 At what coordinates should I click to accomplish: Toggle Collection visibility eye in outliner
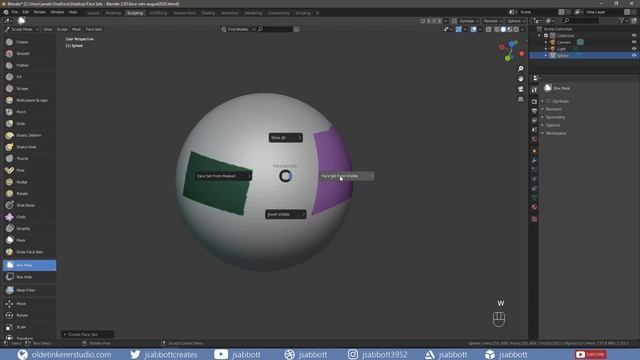(634, 36)
